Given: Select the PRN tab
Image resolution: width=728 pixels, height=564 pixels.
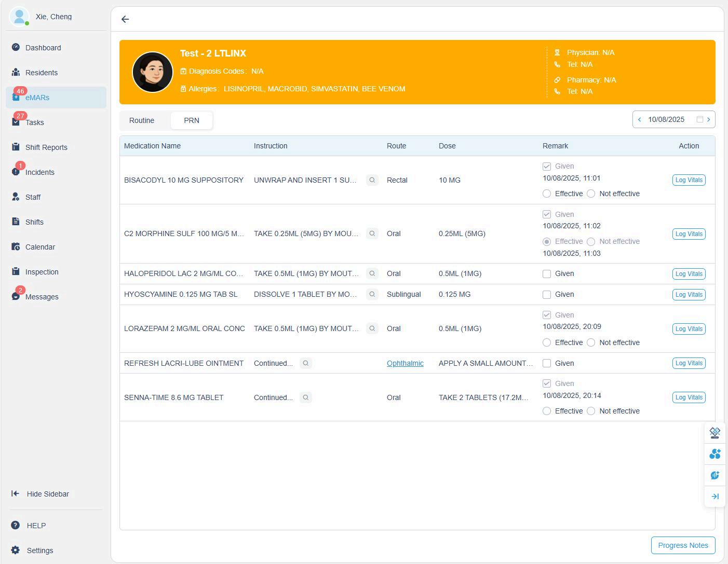Looking at the screenshot, I should click(192, 120).
